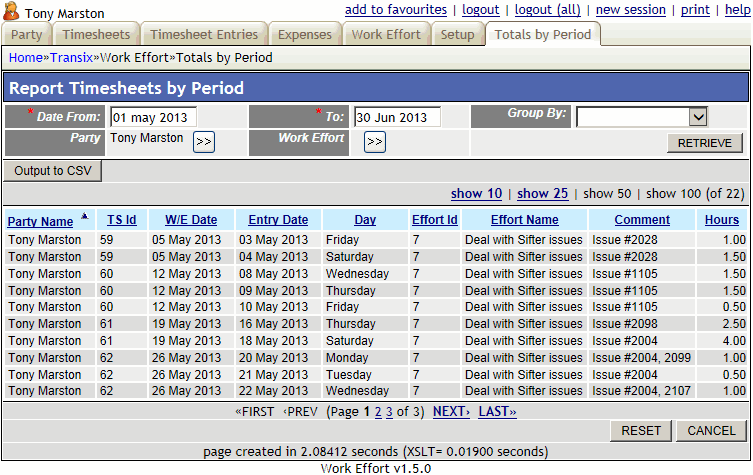Click the RESET button
This screenshot has width=753, height=475.
tap(641, 431)
